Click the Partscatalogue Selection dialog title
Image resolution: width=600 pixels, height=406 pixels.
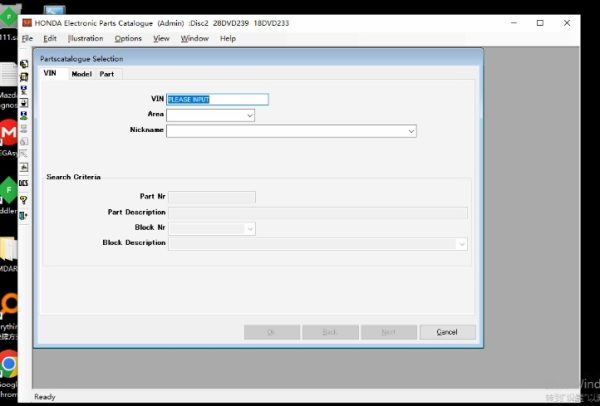click(x=82, y=59)
